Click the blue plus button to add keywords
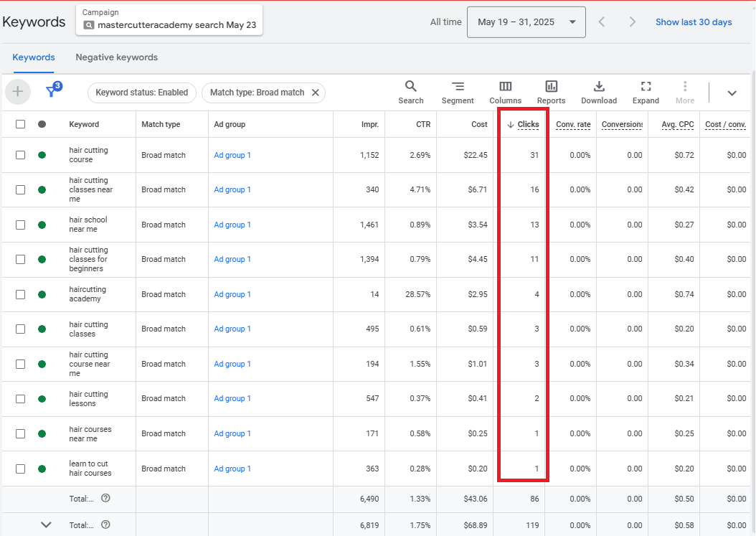 coord(18,91)
